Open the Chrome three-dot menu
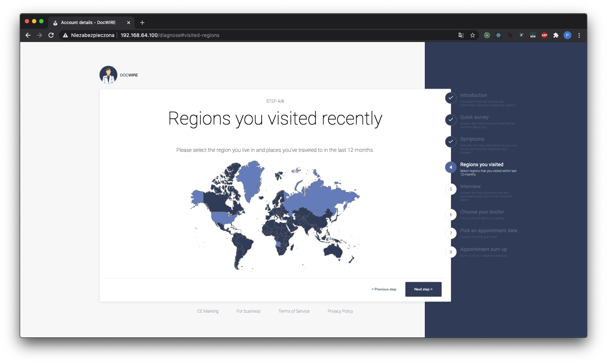Screen dimensions: 607x364 (x=579, y=35)
